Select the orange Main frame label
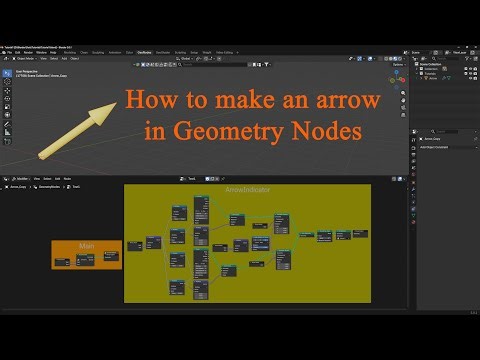 (87, 246)
